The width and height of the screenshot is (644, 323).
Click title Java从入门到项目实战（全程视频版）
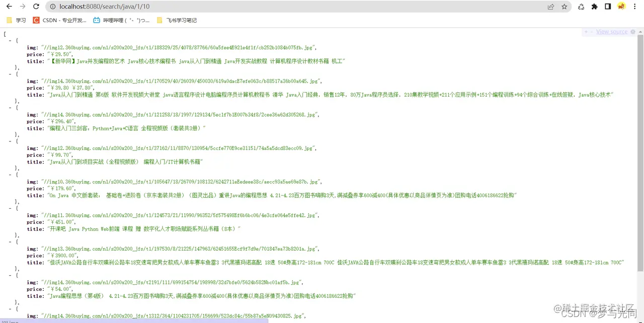click(x=125, y=162)
